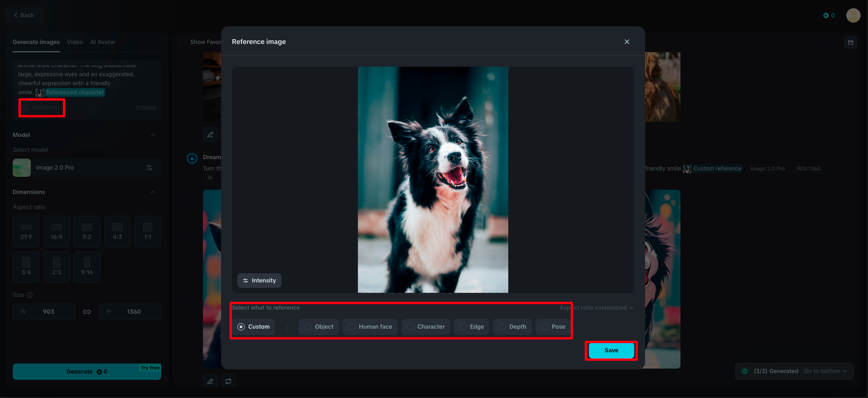Collapse the Dimensions section

(153, 192)
